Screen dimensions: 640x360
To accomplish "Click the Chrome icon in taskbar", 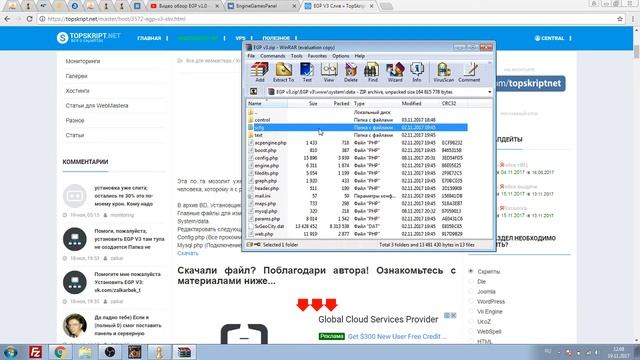I will coord(60,352).
